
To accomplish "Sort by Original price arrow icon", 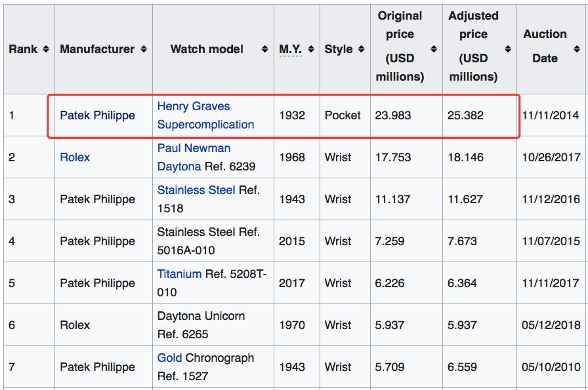I will (434, 49).
